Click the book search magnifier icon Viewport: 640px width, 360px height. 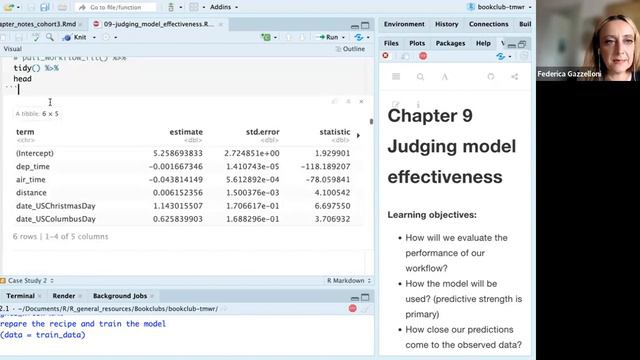tap(420, 76)
